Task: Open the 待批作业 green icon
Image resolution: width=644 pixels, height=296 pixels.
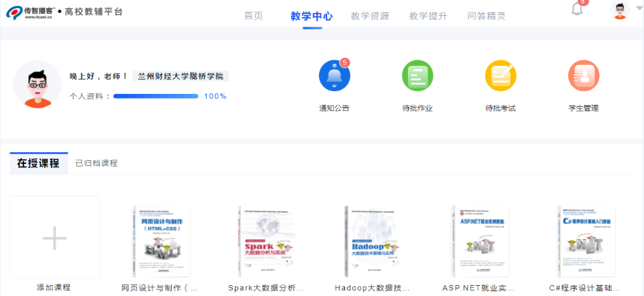Action: pos(417,76)
